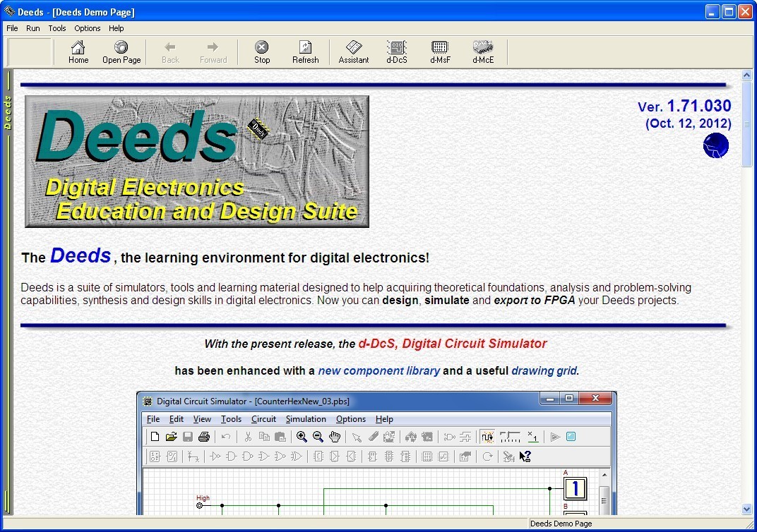Select the hand pan tool in Digital Circuit Simulator
This screenshot has width=757, height=532.
335,437
